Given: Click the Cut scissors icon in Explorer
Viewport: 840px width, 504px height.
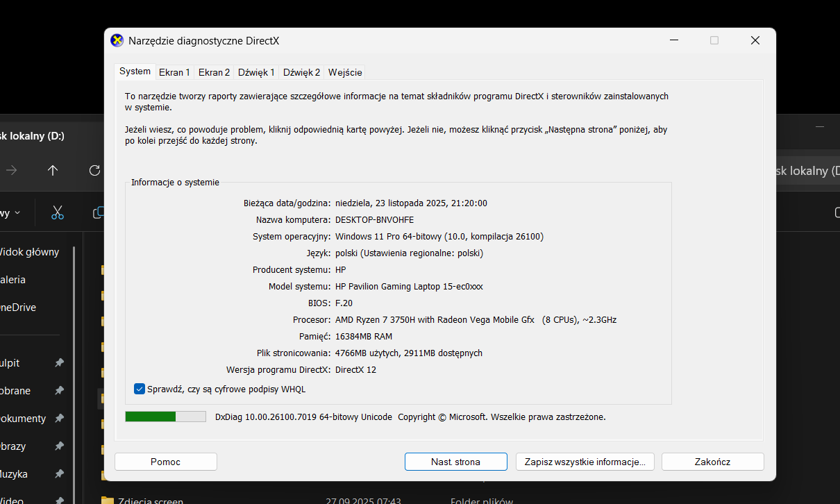Looking at the screenshot, I should [58, 212].
